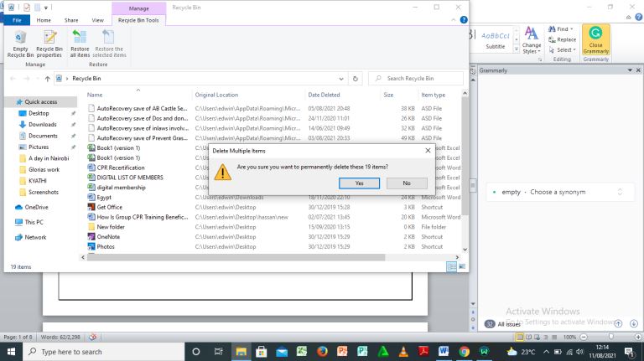This screenshot has height=361, width=644.
Task: Open PowerPoint from the taskbar
Action: 342,352
